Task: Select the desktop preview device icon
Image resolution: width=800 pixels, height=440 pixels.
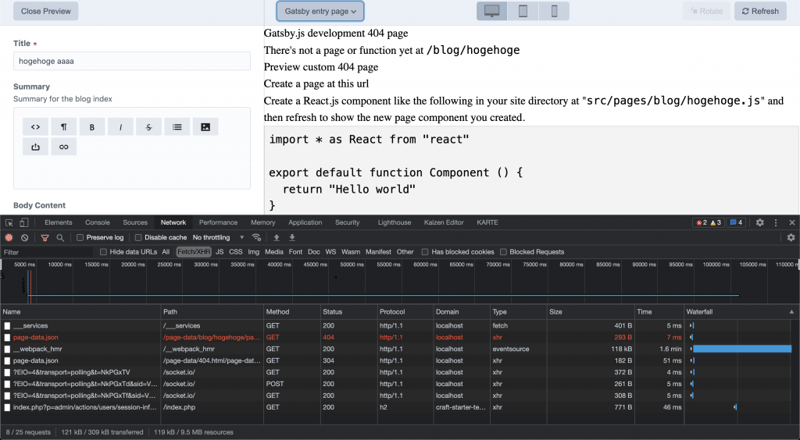Action: (492, 11)
